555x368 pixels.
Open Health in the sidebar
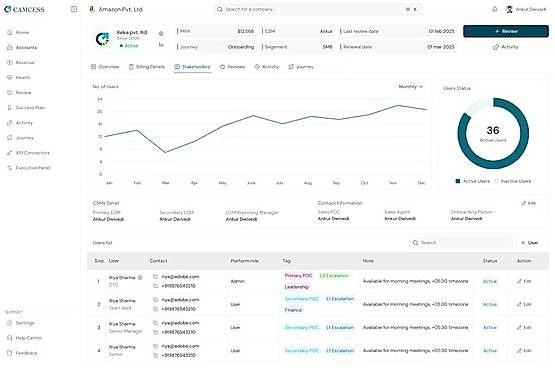19,77
